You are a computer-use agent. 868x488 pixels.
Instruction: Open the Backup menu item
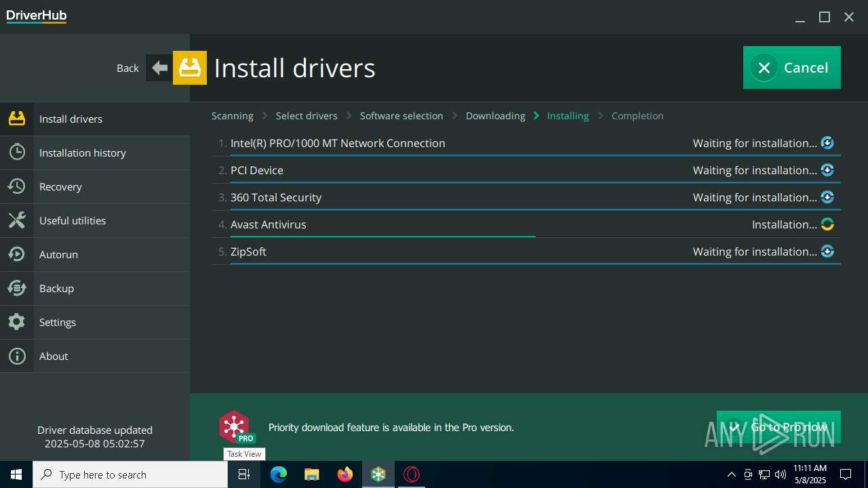[x=95, y=288]
